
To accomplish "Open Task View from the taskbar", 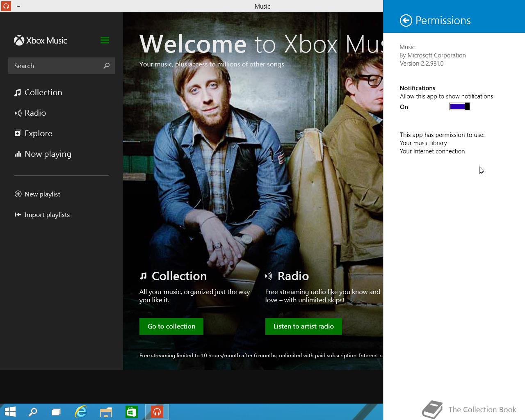I will tap(56, 412).
